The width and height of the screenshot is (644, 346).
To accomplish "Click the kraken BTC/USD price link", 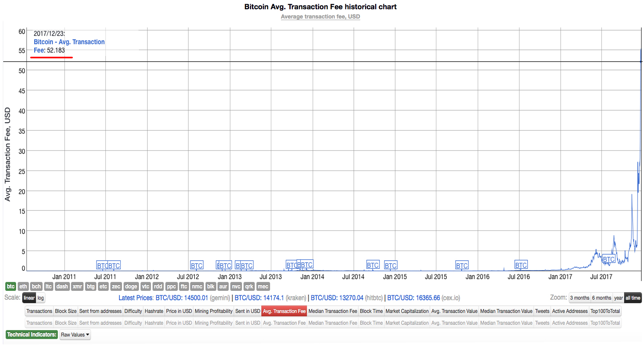I will click(259, 298).
